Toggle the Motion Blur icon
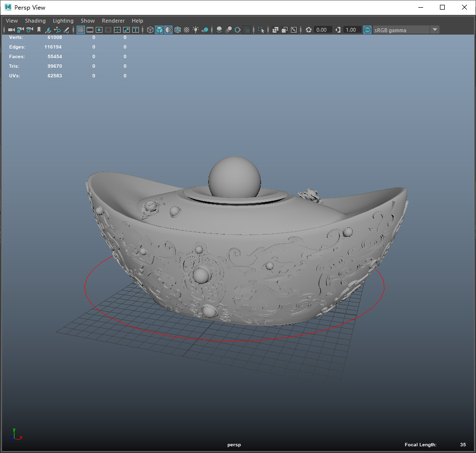 [x=228, y=30]
